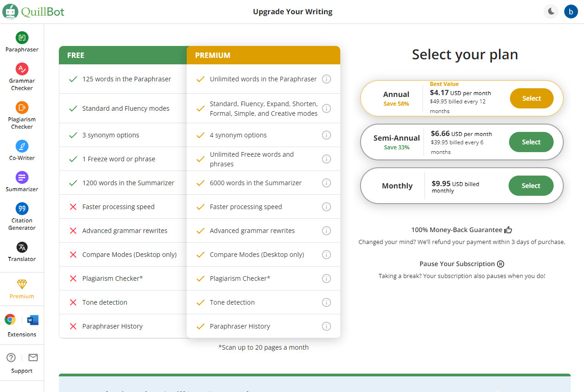Open the Grammar Checker icon
This screenshot has height=392, width=584.
(22, 69)
